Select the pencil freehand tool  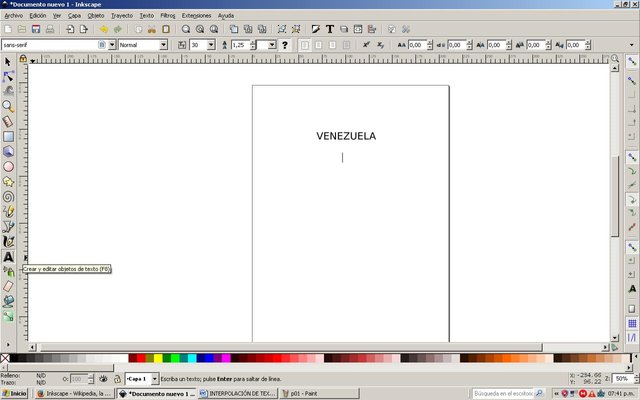point(8,211)
